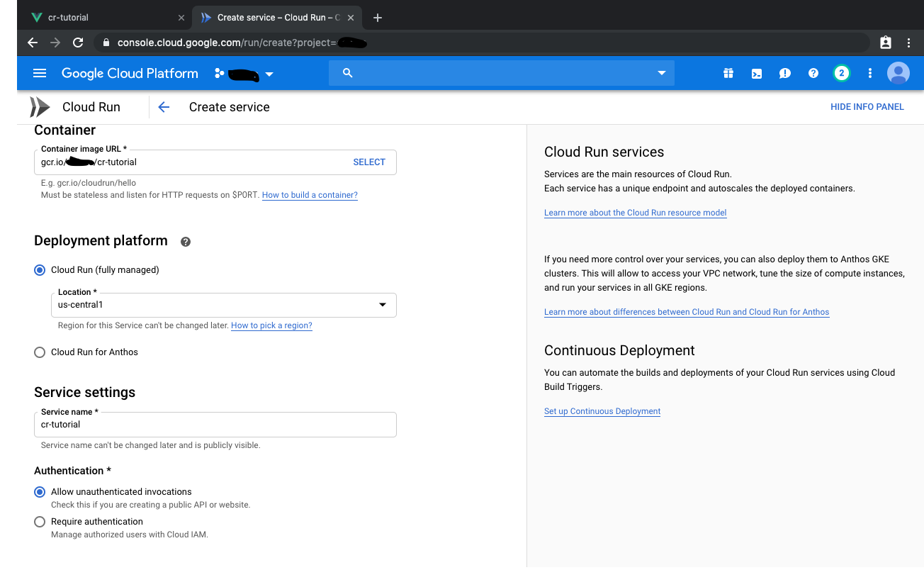Reload the page
The image size is (924, 587).
coord(78,43)
